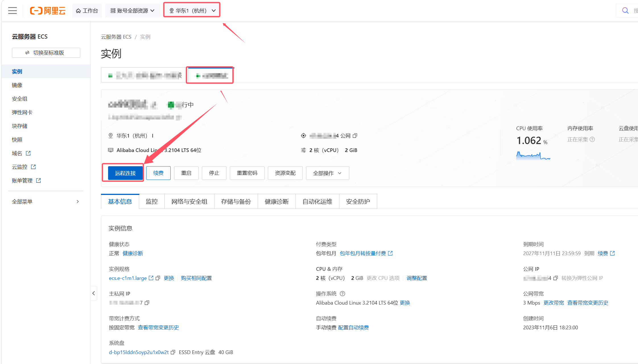The height and width of the screenshot is (364, 638).
Task: Switch to 监控 tab
Action: (152, 201)
